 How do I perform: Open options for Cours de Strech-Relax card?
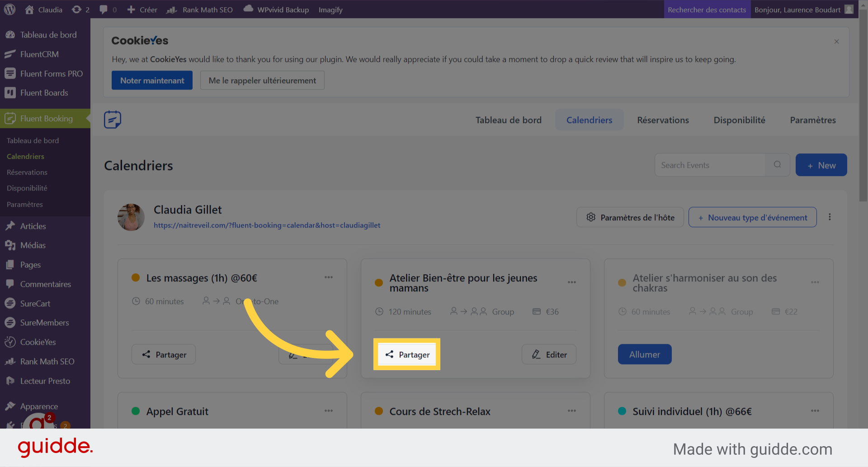tap(572, 411)
